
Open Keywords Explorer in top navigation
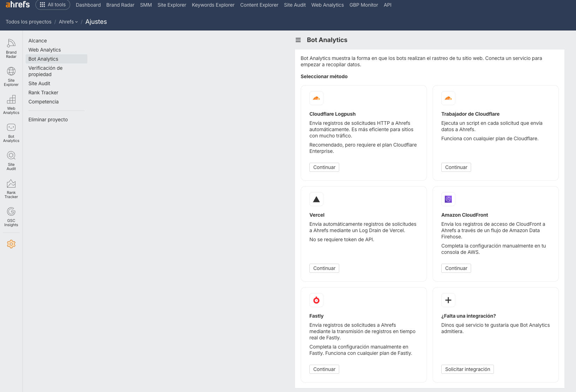[213, 5]
